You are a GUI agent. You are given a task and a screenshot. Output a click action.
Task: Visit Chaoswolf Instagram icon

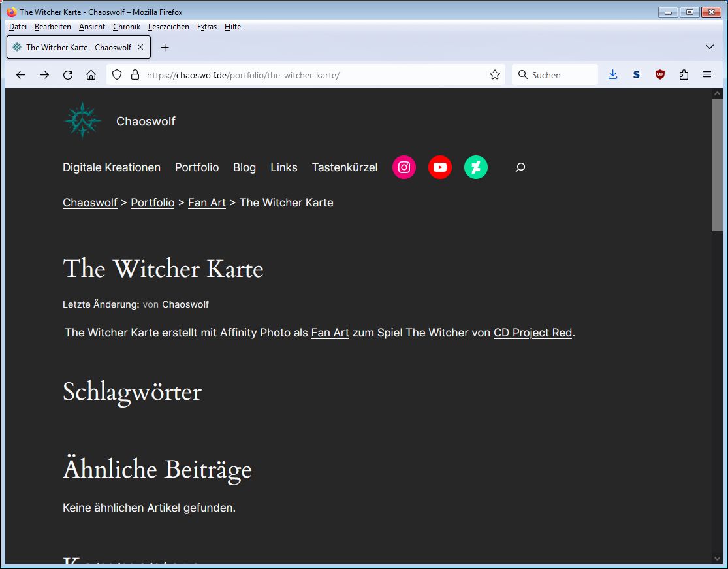point(404,167)
